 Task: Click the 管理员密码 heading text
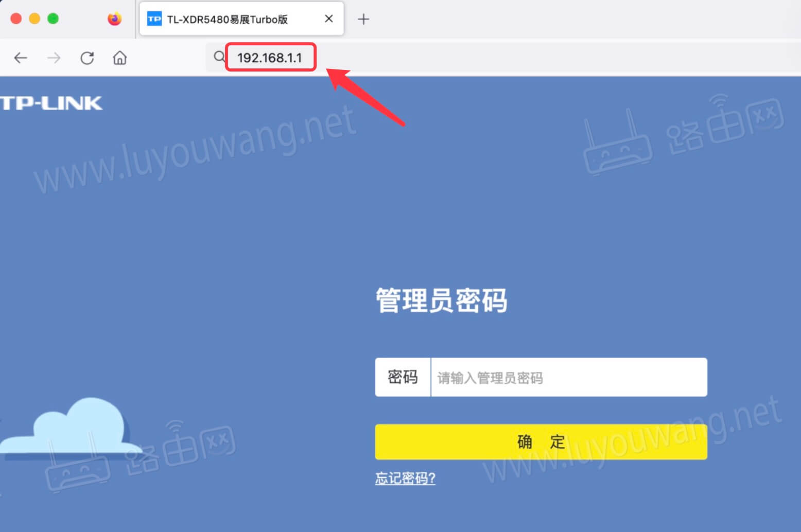coord(441,301)
